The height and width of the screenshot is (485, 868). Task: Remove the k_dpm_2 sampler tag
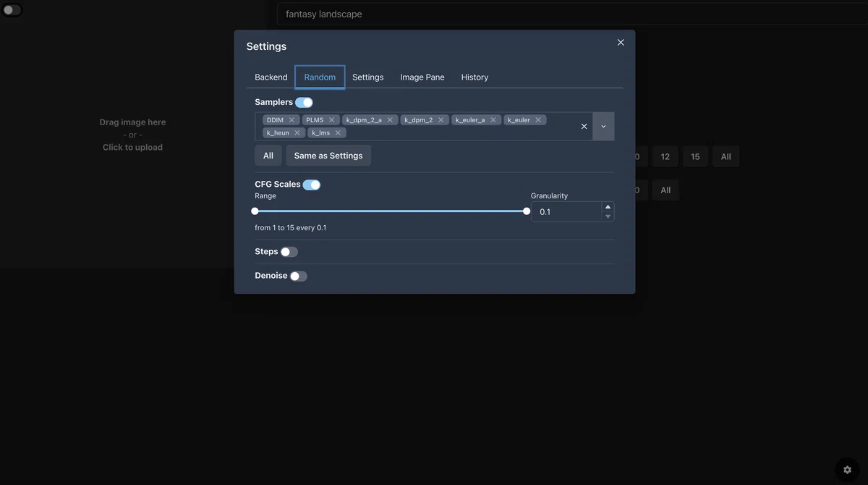(x=441, y=120)
